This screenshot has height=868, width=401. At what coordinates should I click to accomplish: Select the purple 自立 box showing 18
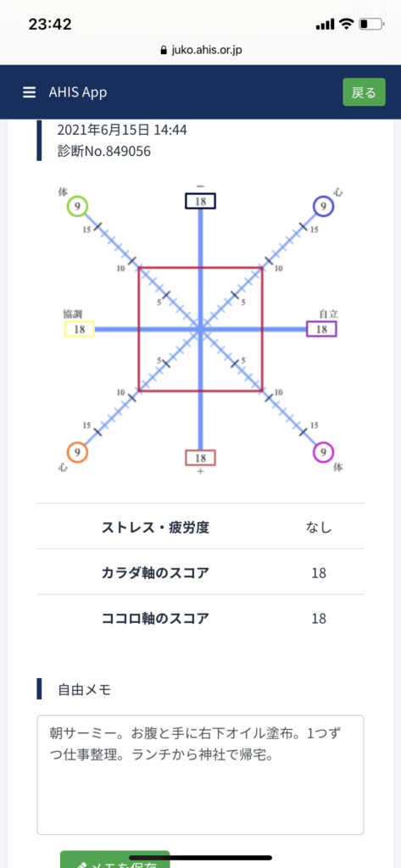321,329
